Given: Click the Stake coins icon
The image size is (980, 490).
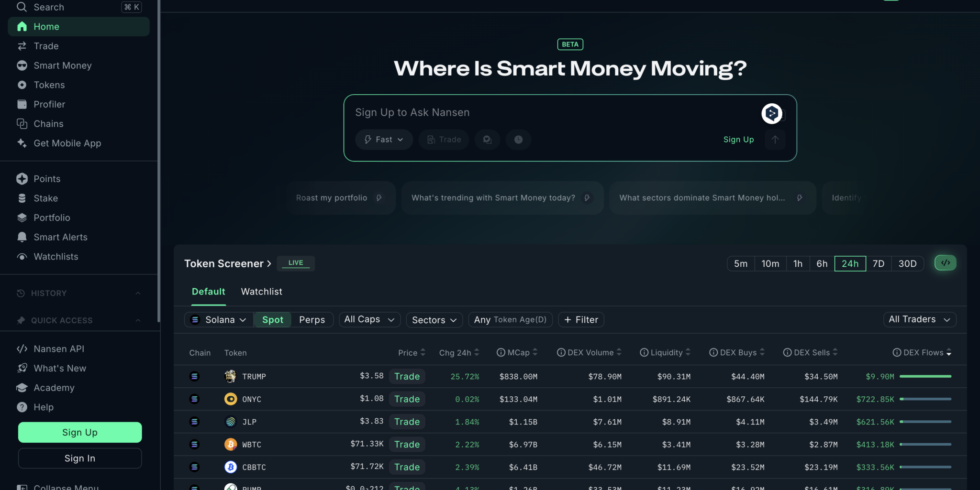Looking at the screenshot, I should coord(22,198).
